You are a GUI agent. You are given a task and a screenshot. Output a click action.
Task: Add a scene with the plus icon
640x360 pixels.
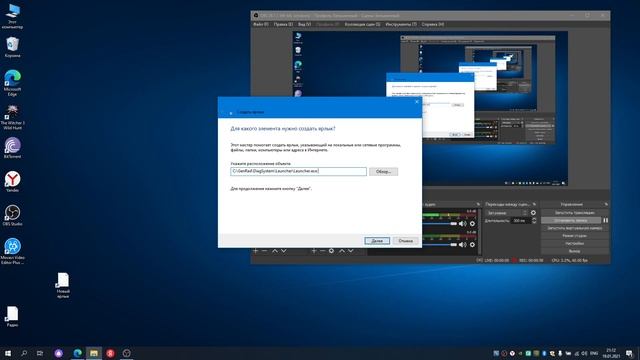pos(256,251)
